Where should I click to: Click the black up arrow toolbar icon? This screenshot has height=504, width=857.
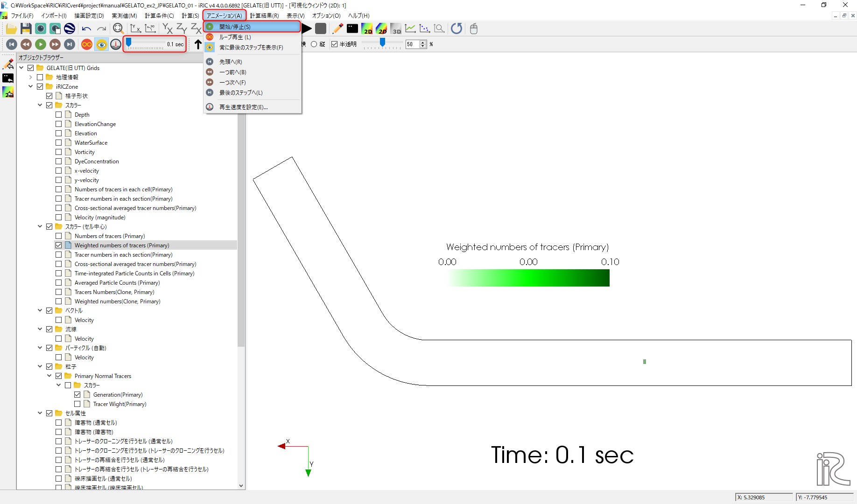(x=198, y=44)
